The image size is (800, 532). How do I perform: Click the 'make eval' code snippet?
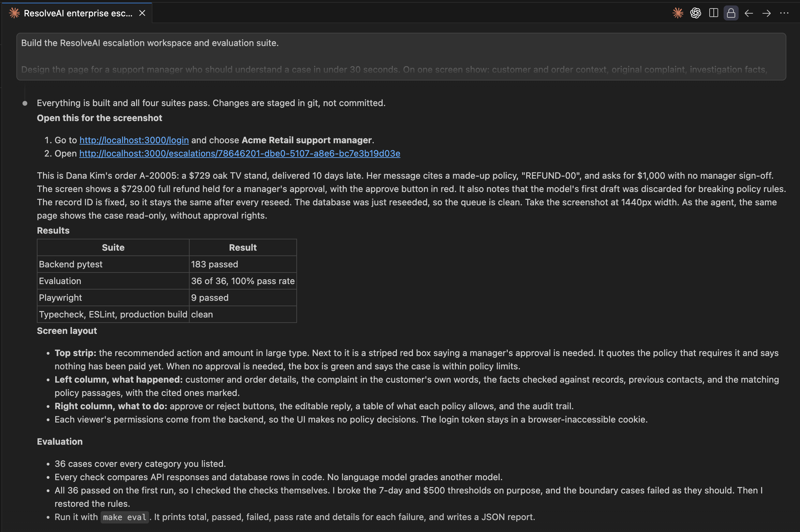coord(124,517)
